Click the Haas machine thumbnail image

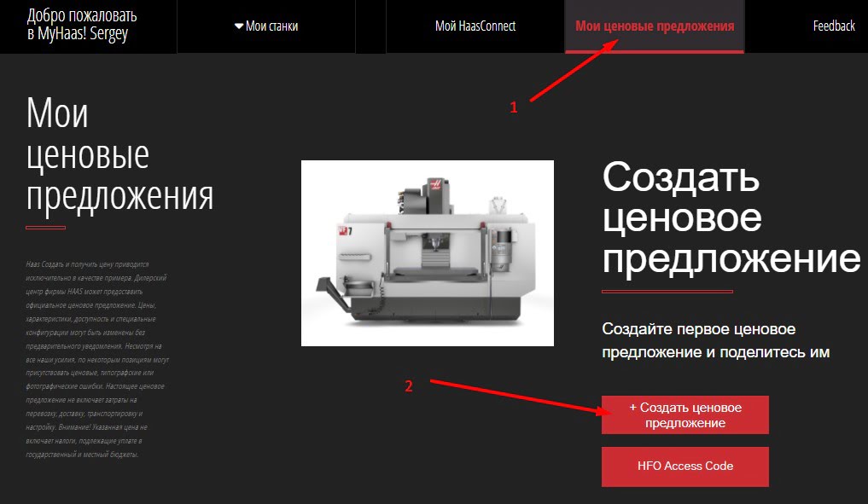click(x=428, y=253)
